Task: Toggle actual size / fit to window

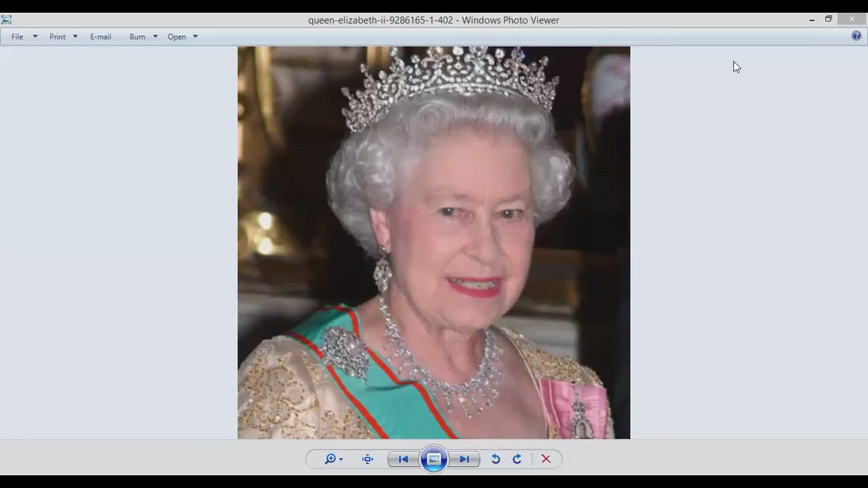Action: click(x=368, y=459)
